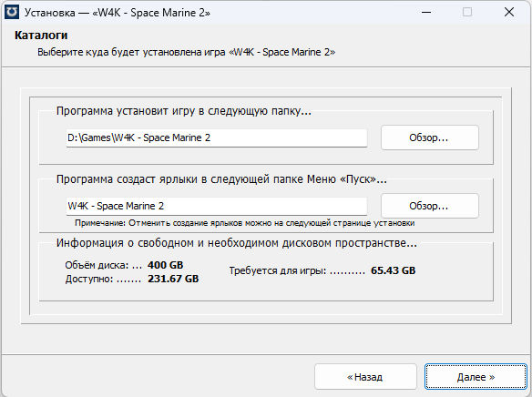This screenshot has height=397, width=532.
Task: Select the 65.43 GB required space value
Action: tap(393, 270)
